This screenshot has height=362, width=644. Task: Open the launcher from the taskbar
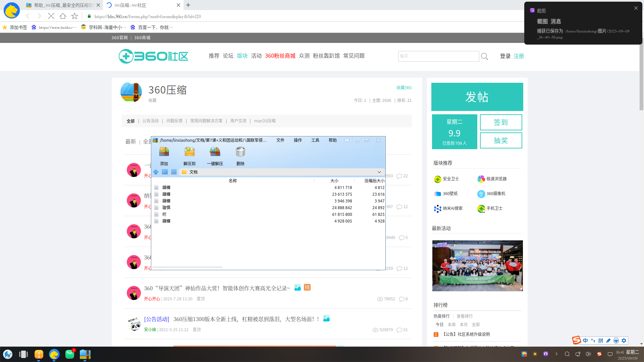[x=8, y=354]
